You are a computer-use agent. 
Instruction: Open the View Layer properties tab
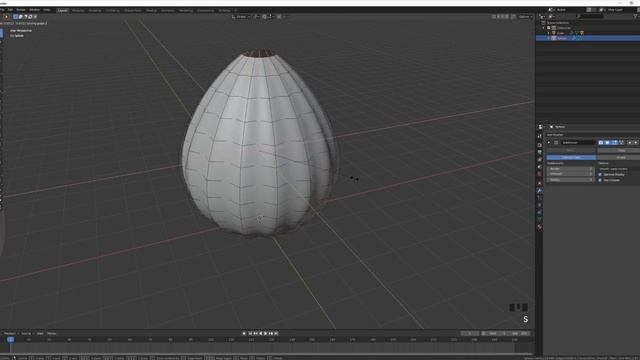coord(540,160)
